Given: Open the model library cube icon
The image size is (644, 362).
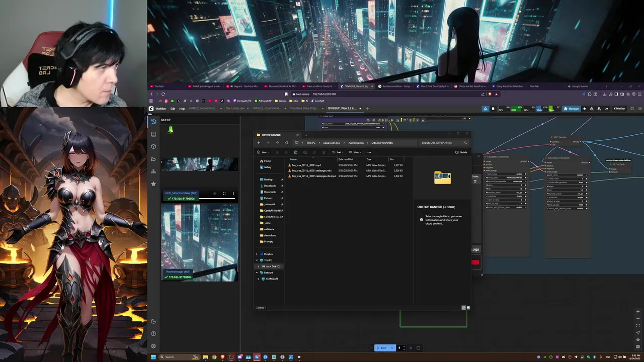Looking at the screenshot, I should [x=153, y=146].
